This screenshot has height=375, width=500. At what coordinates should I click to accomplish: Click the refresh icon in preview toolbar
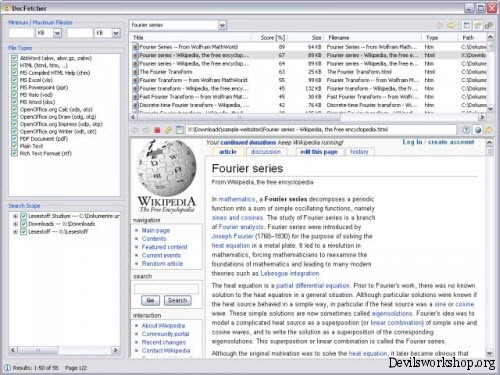coord(168,130)
